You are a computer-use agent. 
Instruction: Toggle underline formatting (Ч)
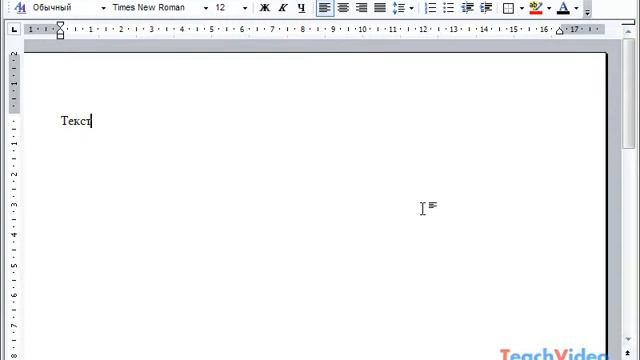[301, 8]
